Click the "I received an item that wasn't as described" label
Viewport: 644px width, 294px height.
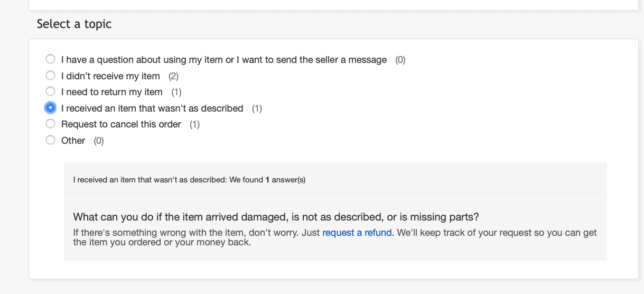[x=152, y=108]
